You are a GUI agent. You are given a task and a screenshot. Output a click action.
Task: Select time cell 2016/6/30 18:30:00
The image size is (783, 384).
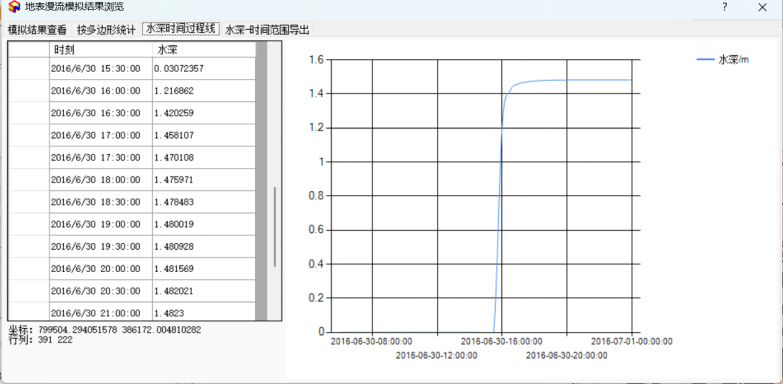click(101, 202)
